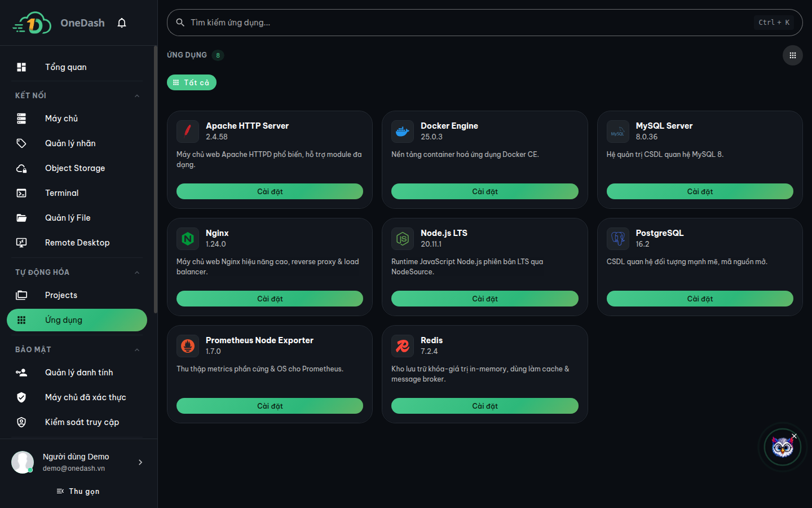Image resolution: width=812 pixels, height=508 pixels.
Task: Click the Người dùng Demo avatar
Action: click(x=23, y=462)
